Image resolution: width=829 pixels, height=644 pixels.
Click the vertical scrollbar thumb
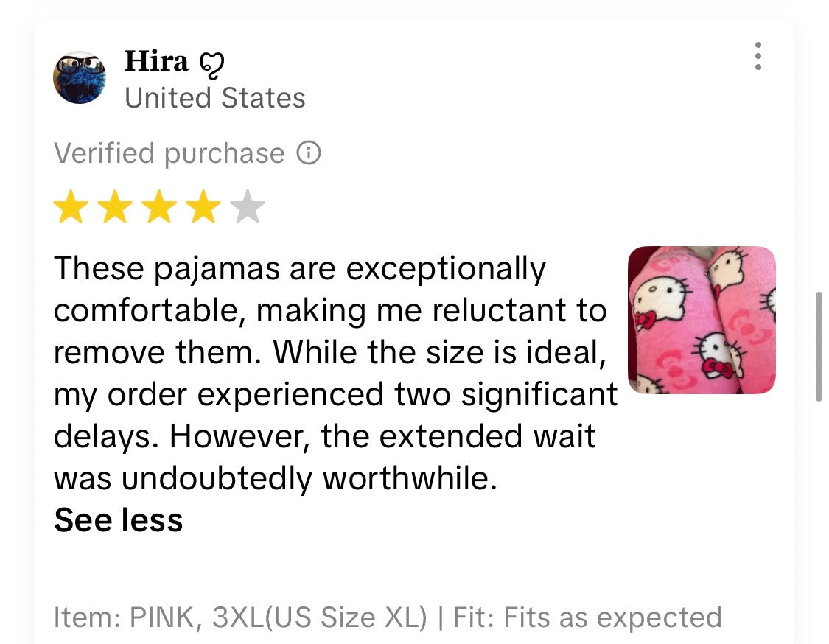(819, 346)
